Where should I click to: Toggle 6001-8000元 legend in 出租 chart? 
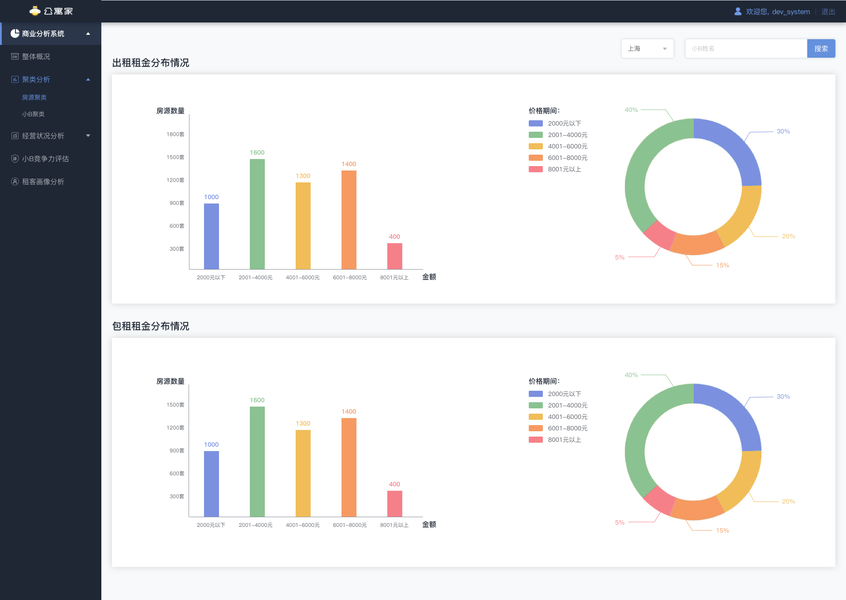click(x=558, y=158)
